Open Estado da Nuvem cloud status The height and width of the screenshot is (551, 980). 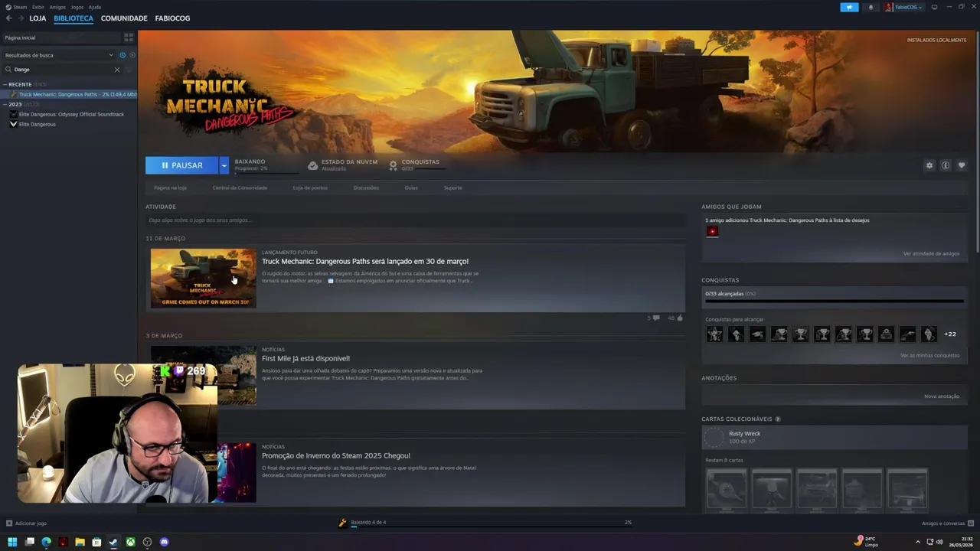(343, 165)
